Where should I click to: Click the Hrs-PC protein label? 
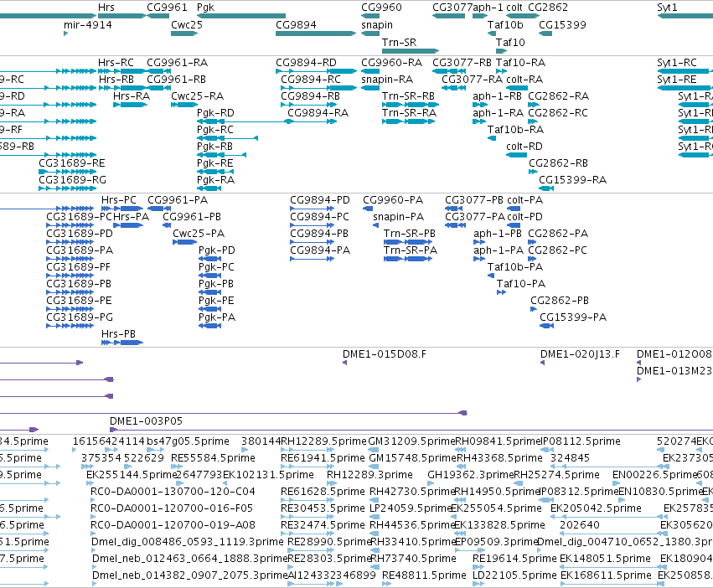point(119,200)
